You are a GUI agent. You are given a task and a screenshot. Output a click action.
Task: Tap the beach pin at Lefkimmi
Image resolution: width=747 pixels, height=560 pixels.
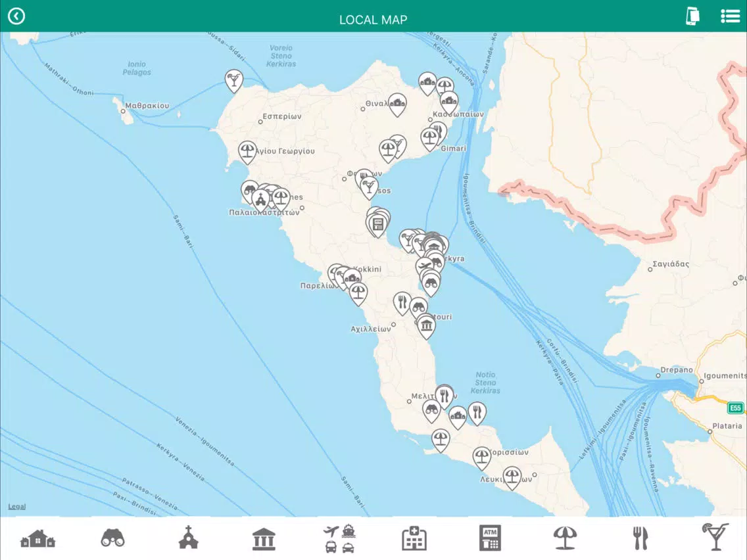pos(512,478)
